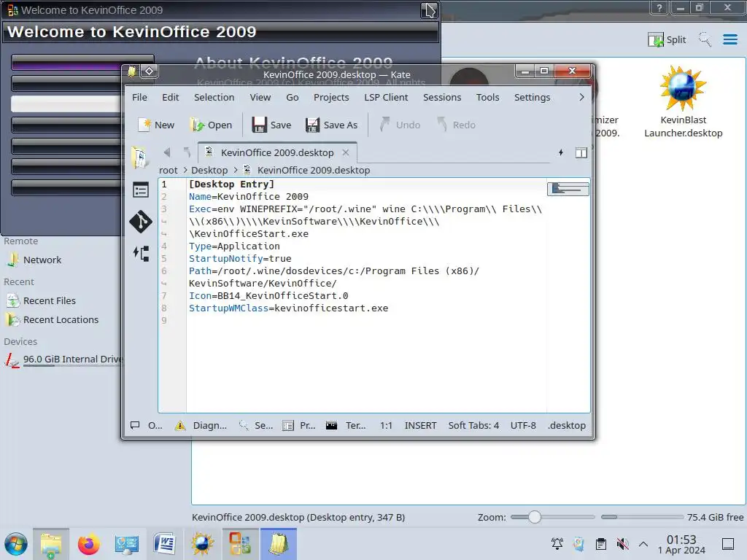Open the File menu in Kate
This screenshot has width=747, height=560.
(139, 97)
